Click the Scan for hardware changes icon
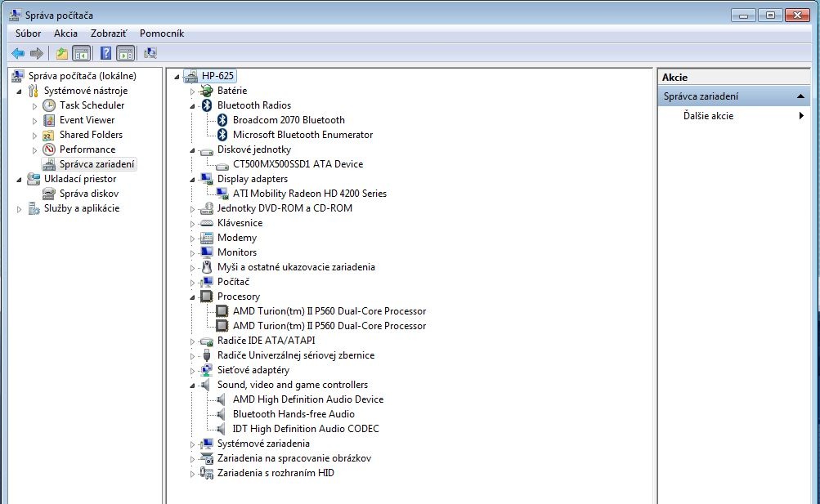The width and height of the screenshot is (820, 504). 150,53
